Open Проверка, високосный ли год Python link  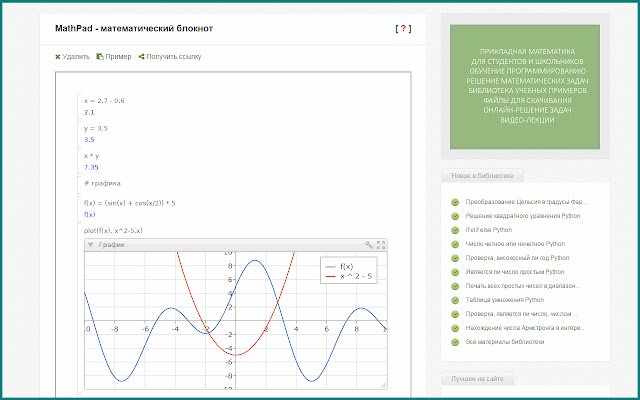518,258
